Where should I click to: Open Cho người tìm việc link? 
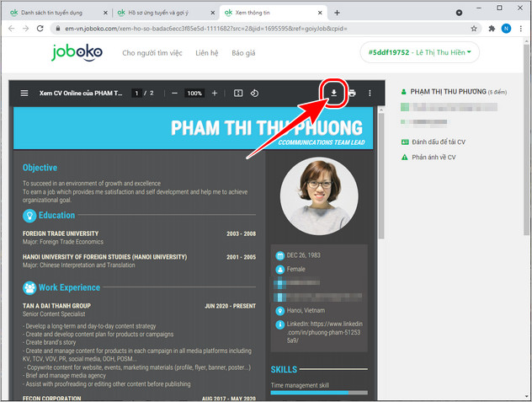click(152, 53)
